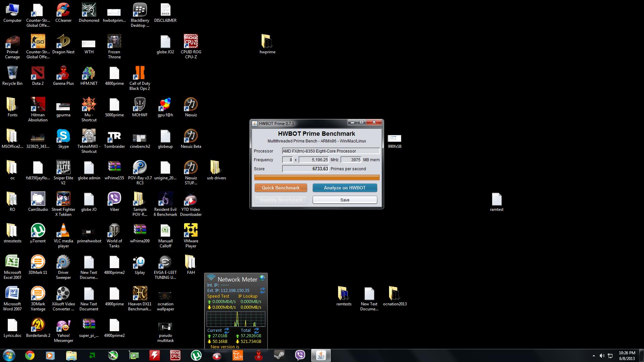Click the Score value field
644x362 pixels.
pyautogui.click(x=305, y=169)
